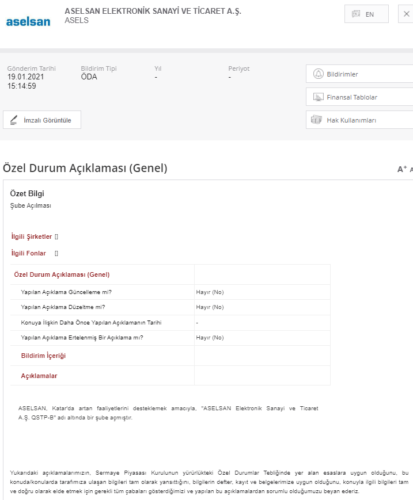Click the pen icon on İmzalı Görüntüle
Image resolution: width=413 pixels, height=500 pixels.
[x=14, y=120]
